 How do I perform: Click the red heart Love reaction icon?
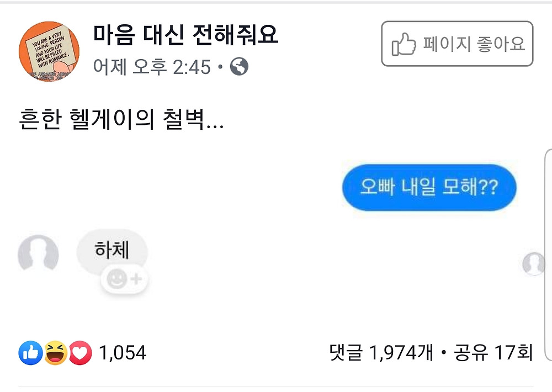click(81, 353)
